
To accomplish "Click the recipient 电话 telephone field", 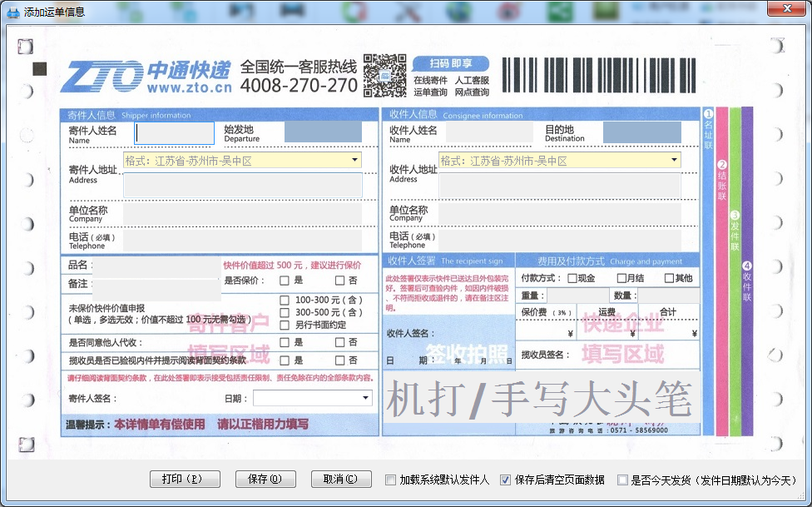I will coord(559,240).
